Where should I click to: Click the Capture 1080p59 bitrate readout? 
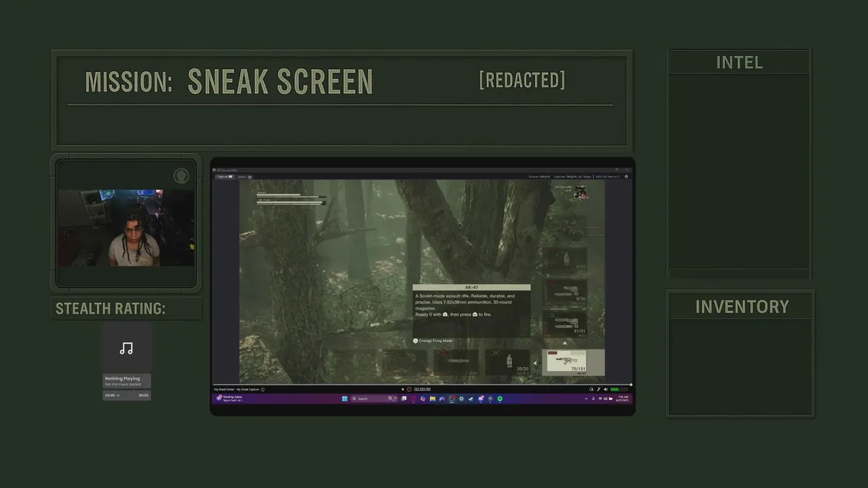(x=572, y=177)
